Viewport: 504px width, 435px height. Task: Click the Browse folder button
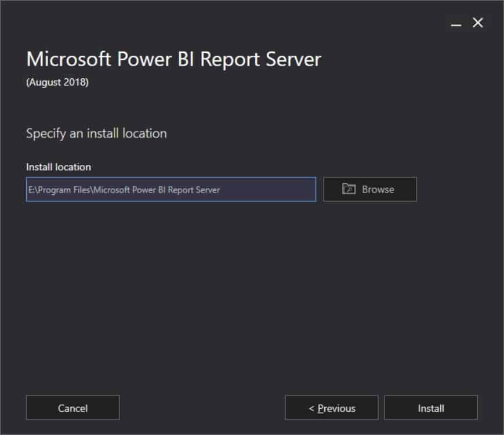point(370,189)
